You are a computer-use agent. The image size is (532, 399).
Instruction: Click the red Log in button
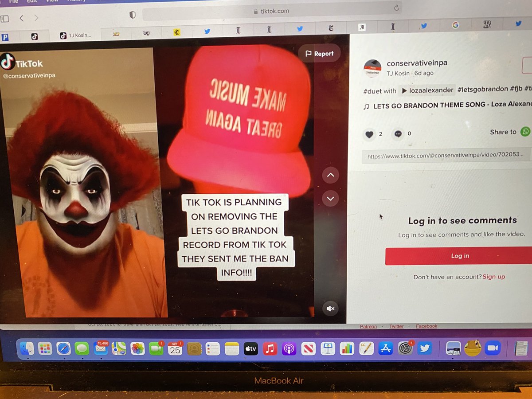pyautogui.click(x=460, y=256)
